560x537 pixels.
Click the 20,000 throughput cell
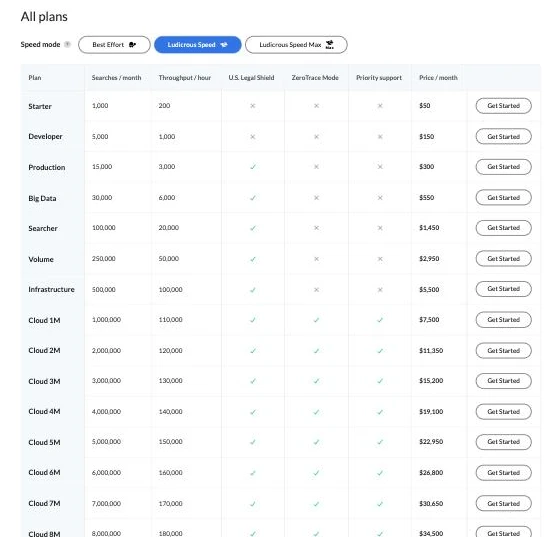pos(169,228)
